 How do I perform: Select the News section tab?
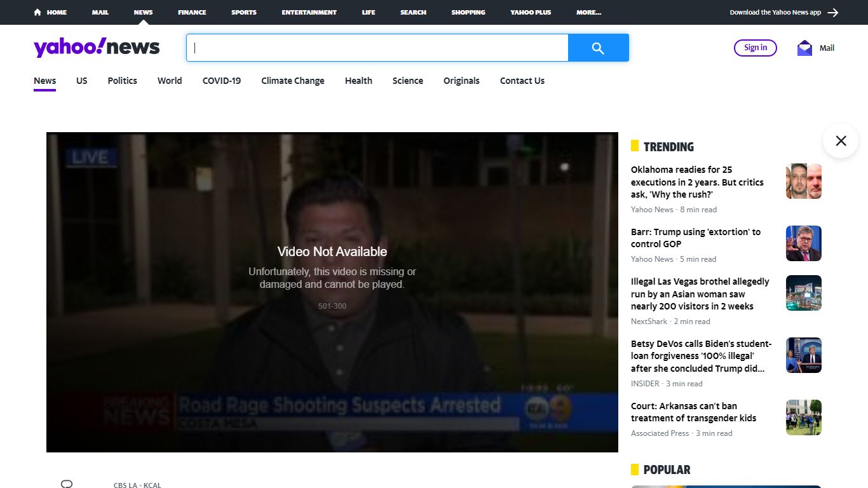[45, 81]
